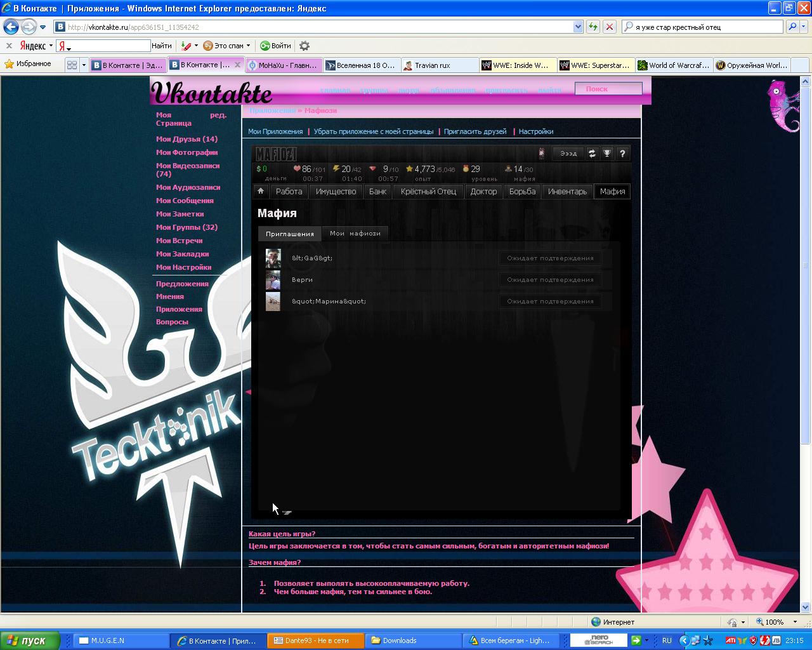
Task: Click the browser Back arrow button
Action: click(11, 27)
